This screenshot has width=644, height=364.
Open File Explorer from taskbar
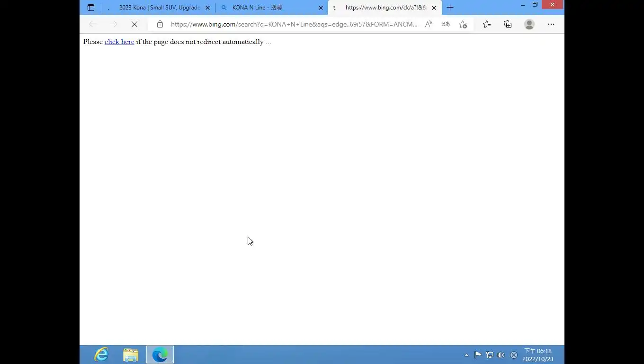[x=131, y=355]
